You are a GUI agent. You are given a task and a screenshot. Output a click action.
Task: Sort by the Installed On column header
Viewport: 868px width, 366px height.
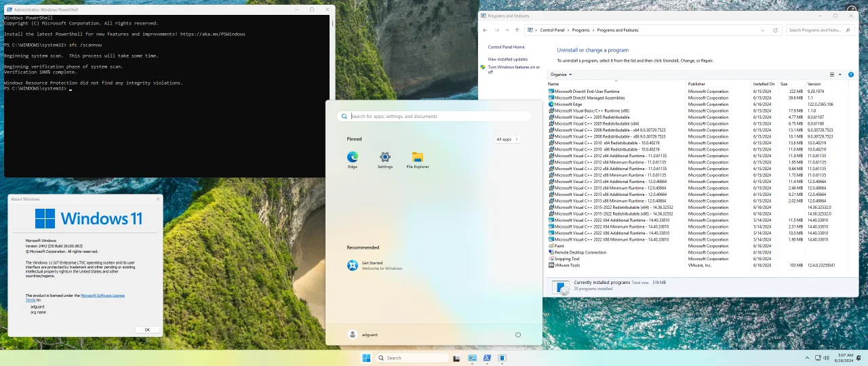coord(764,84)
